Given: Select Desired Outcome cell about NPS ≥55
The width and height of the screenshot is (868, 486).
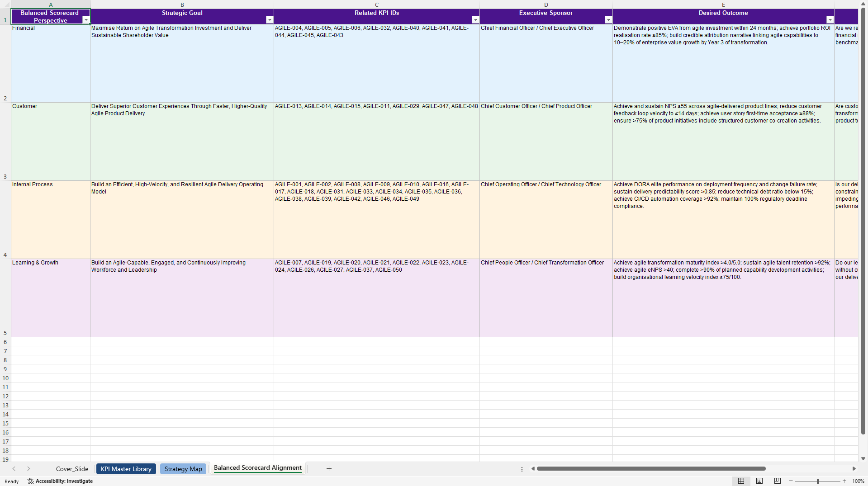Looking at the screenshot, I should pyautogui.click(x=723, y=142).
